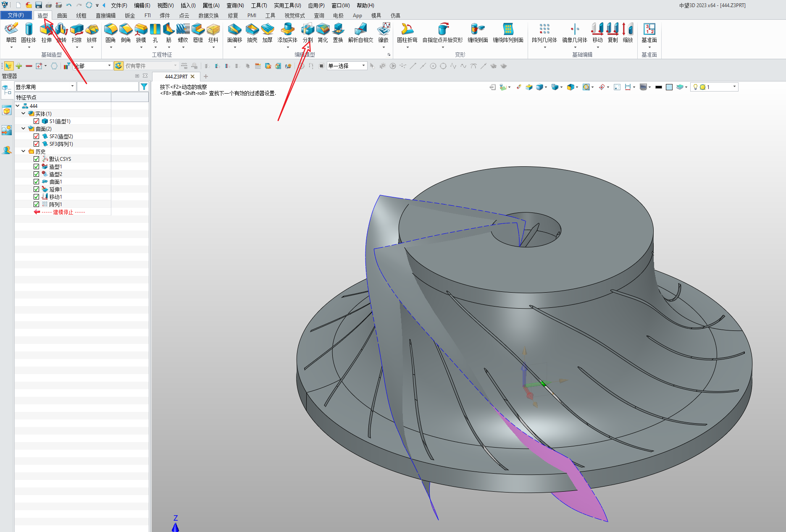The image size is (786, 532).
Task: Open the 单一选择 selection mode dropdown
Action: point(363,66)
